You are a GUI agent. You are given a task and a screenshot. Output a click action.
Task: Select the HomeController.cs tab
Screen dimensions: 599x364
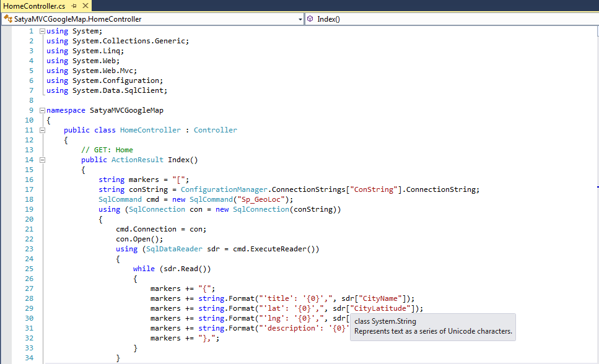(34, 6)
